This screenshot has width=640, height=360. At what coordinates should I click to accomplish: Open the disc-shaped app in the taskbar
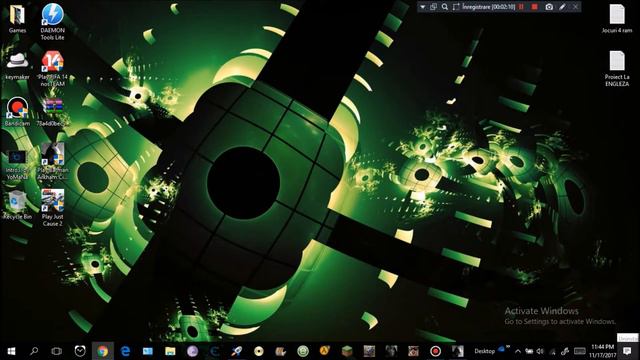259,351
